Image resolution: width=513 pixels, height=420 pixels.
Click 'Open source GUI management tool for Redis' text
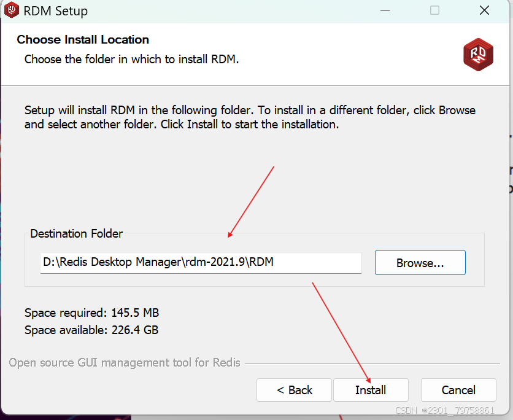(125, 363)
